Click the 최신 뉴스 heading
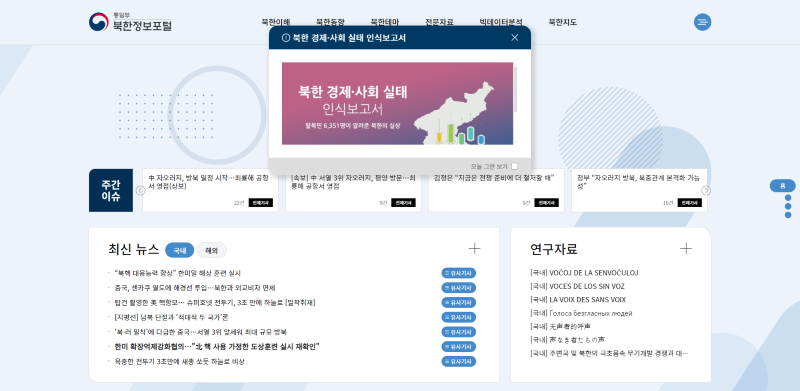Screen dimensions: 800x391 (x=134, y=249)
